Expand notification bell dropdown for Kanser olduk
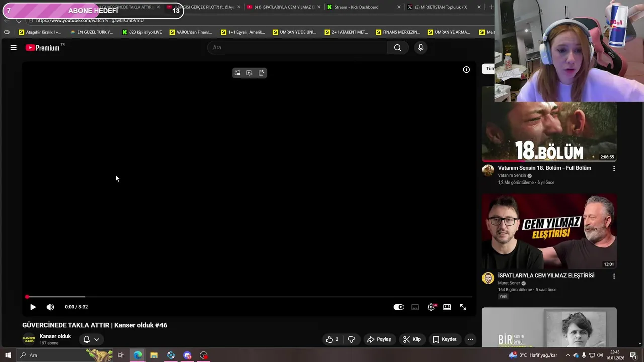The height and width of the screenshot is (362, 644). [91, 339]
